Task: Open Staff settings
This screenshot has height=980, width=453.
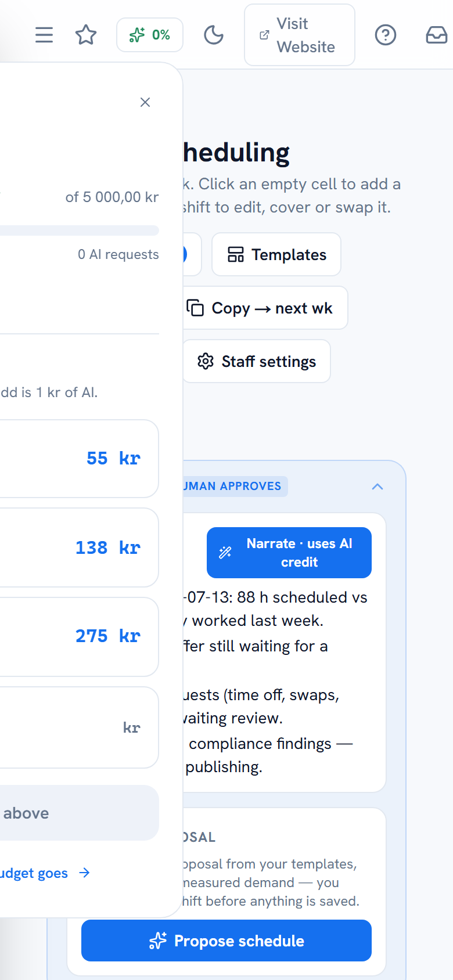Action: 257,361
